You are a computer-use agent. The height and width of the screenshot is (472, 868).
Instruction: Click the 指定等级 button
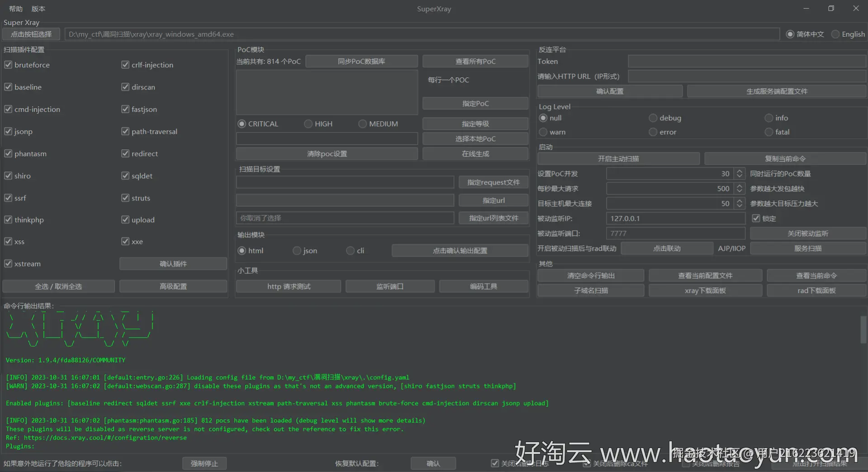tap(475, 124)
